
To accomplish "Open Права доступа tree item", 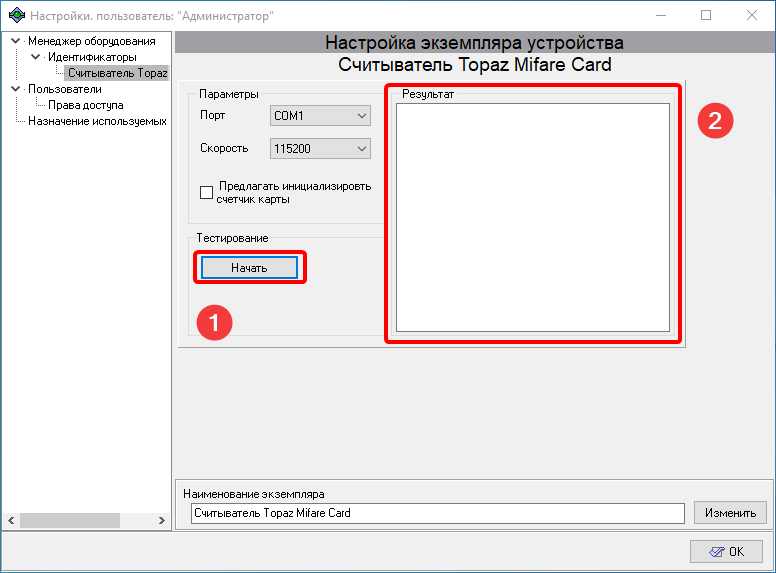I will pos(86,105).
